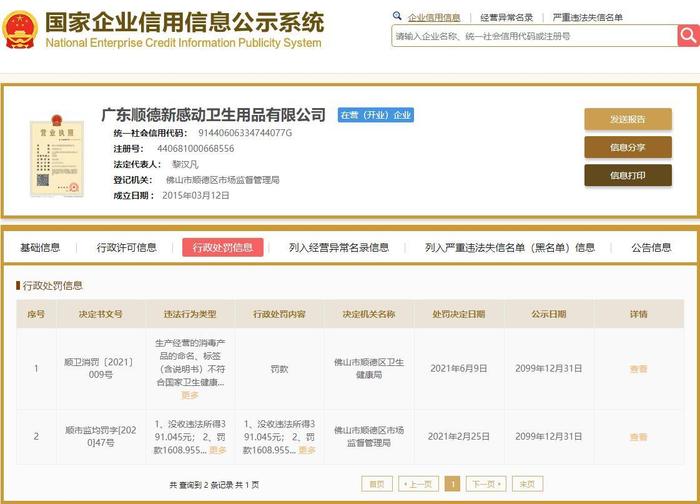Click decision date 2021年6月9日
This screenshot has width=700, height=504.
tap(458, 368)
